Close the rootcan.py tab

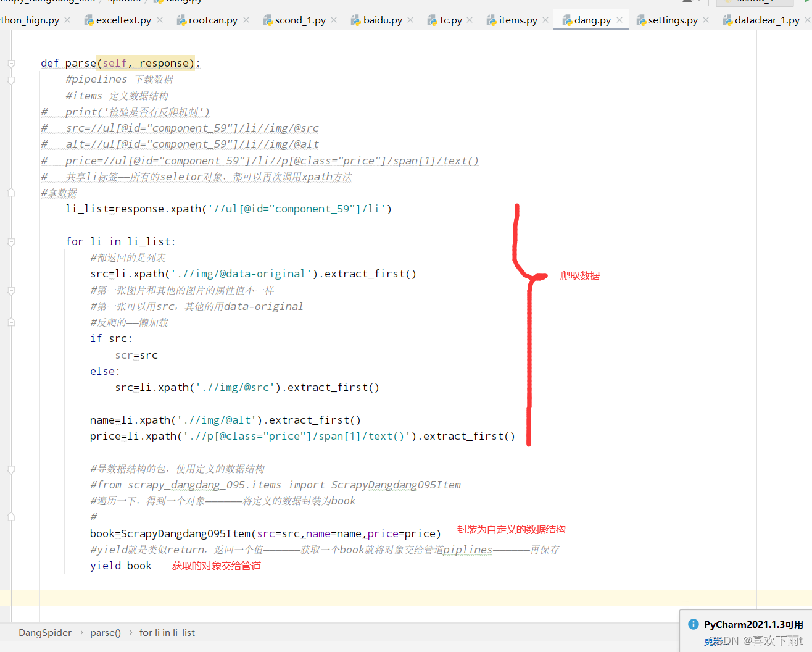[246, 20]
